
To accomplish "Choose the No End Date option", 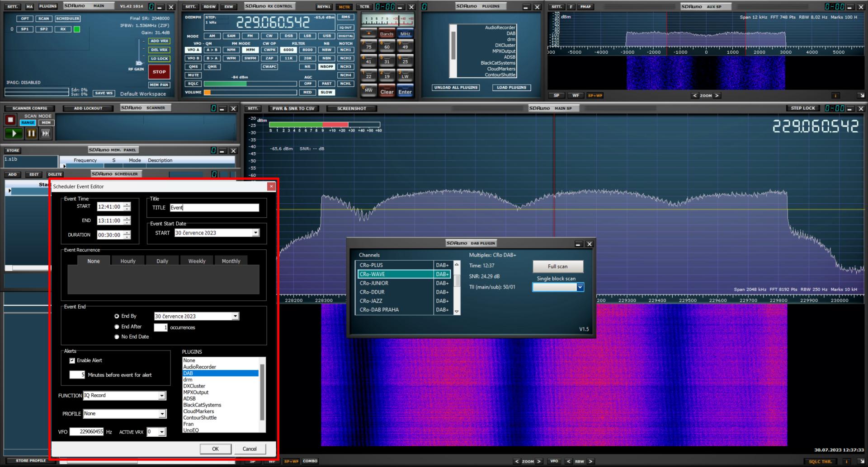I will click(x=117, y=337).
